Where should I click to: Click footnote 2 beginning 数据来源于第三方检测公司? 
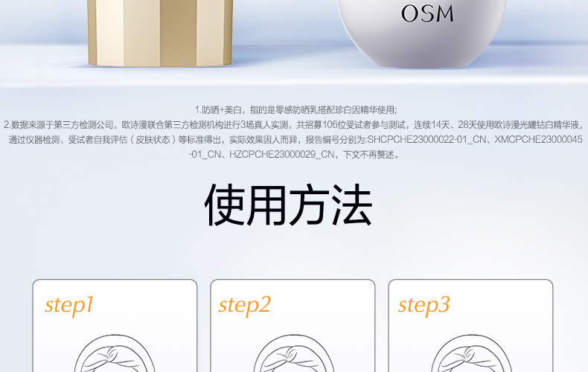coord(294,140)
